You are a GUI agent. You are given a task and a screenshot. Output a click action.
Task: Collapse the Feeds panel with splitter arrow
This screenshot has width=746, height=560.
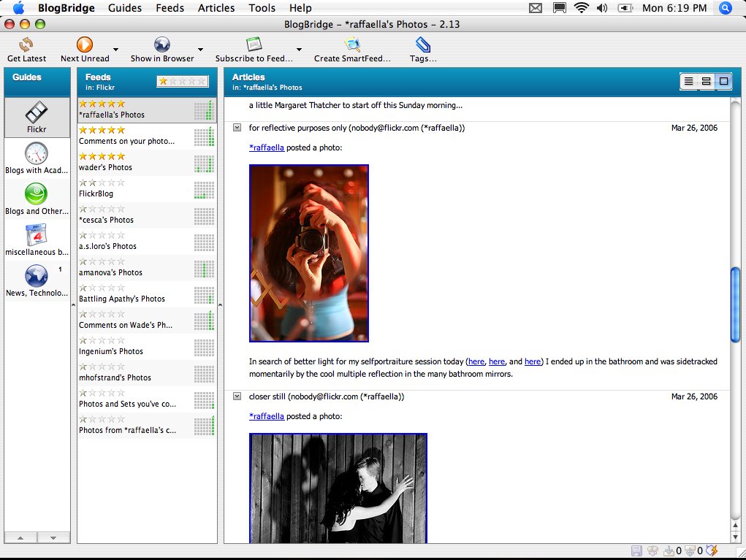click(220, 304)
